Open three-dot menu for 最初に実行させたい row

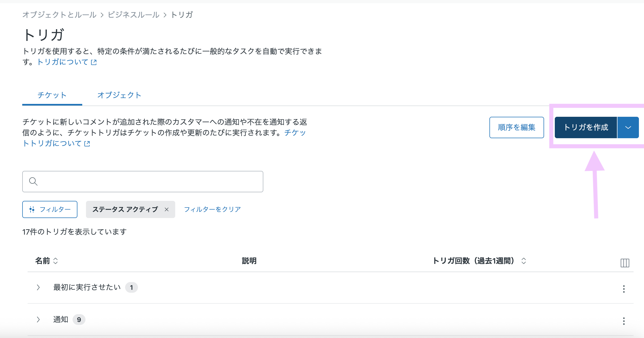coord(624,289)
